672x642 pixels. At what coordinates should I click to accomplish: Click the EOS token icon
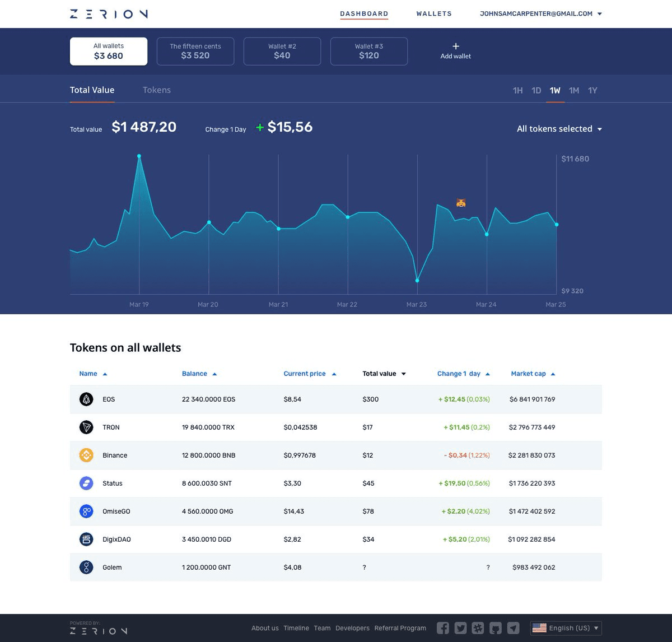(86, 399)
